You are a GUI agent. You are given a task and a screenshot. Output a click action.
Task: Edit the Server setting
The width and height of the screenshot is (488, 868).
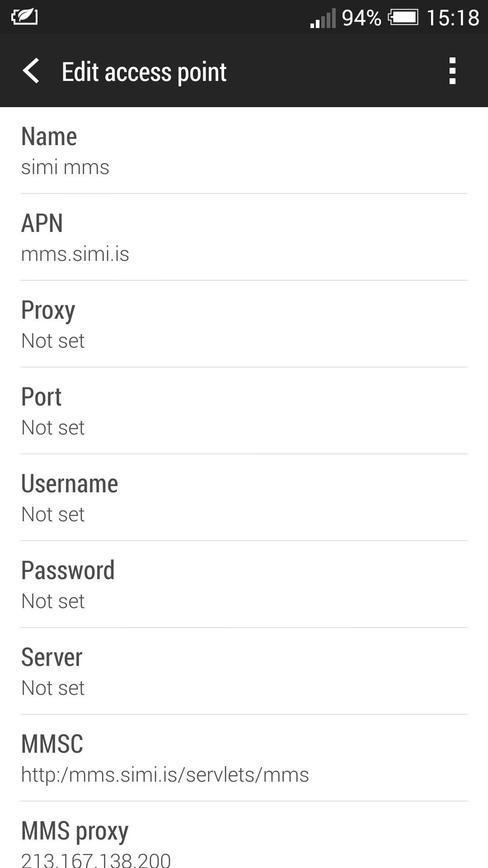[x=244, y=671]
